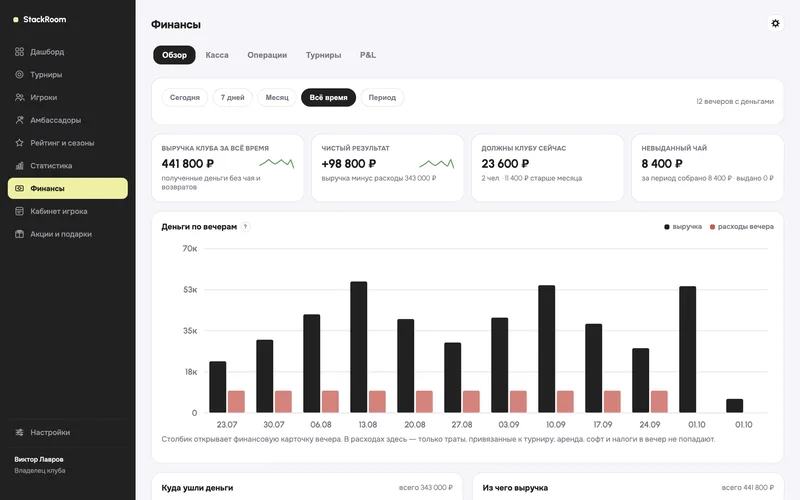Open Акции и подарки sidebar item
Image resolution: width=800 pixels, height=500 pixels.
[68, 234]
